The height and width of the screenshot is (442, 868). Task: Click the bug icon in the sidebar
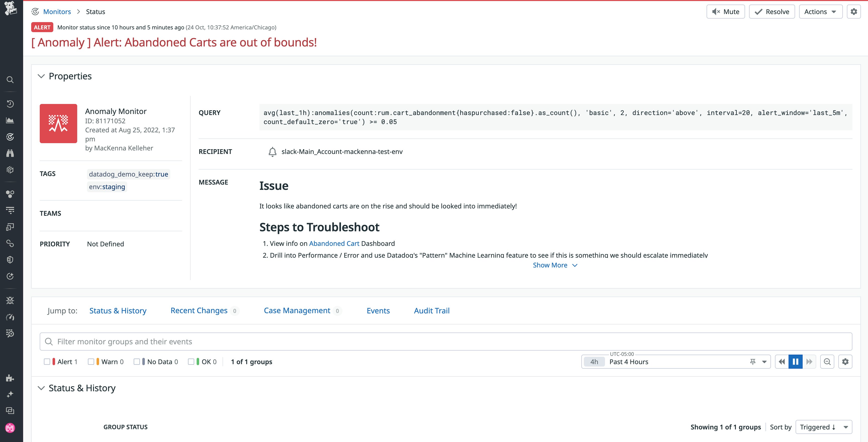coord(10,300)
